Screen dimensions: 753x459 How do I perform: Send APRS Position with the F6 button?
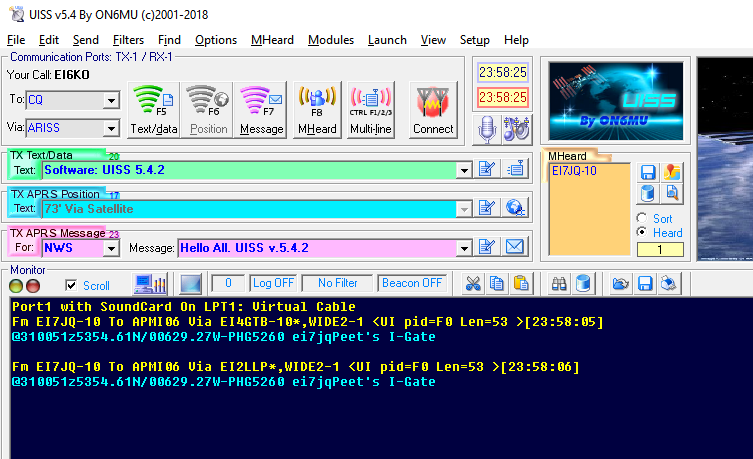pyautogui.click(x=208, y=110)
